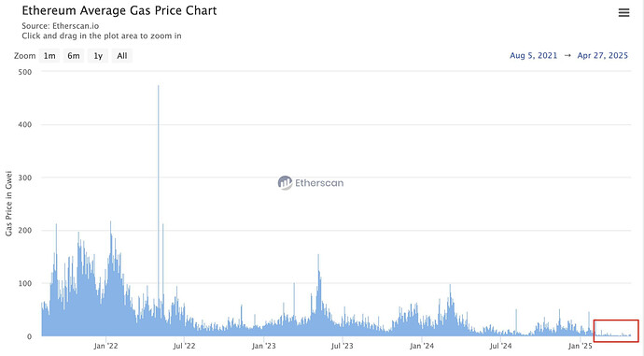Click the Jan '24 axis label
The image size is (644, 356).
coord(422,346)
